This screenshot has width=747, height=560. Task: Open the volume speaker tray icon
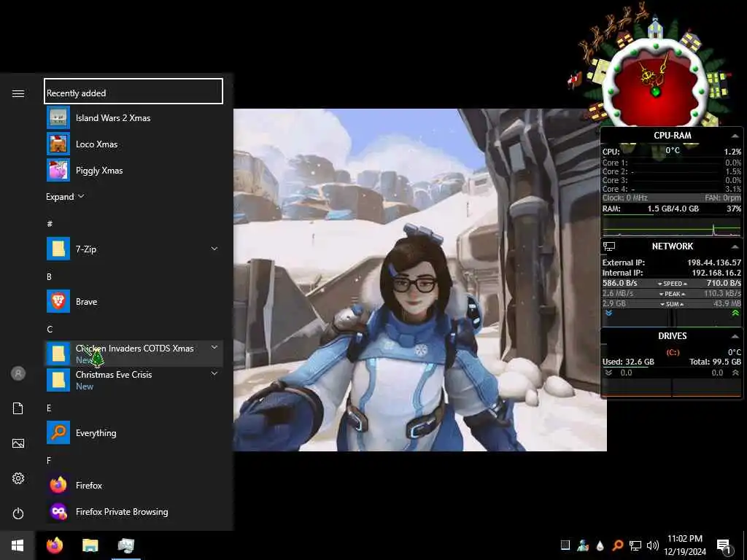(x=653, y=545)
